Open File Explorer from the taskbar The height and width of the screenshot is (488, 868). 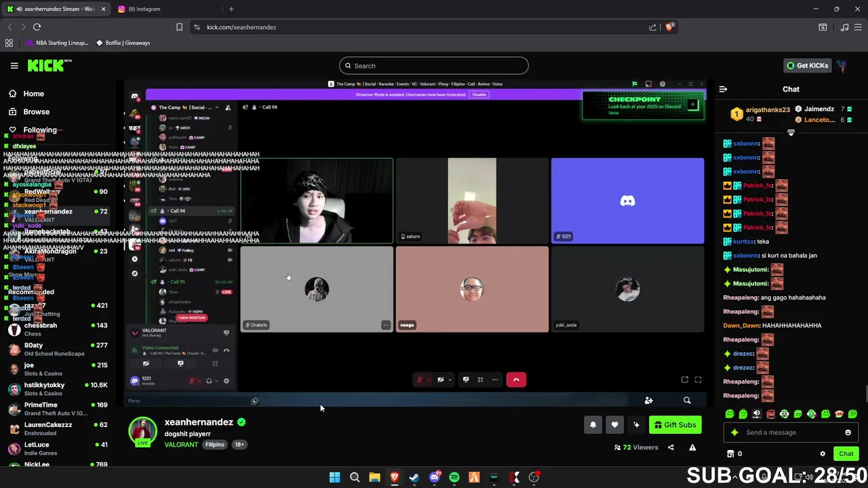click(374, 477)
